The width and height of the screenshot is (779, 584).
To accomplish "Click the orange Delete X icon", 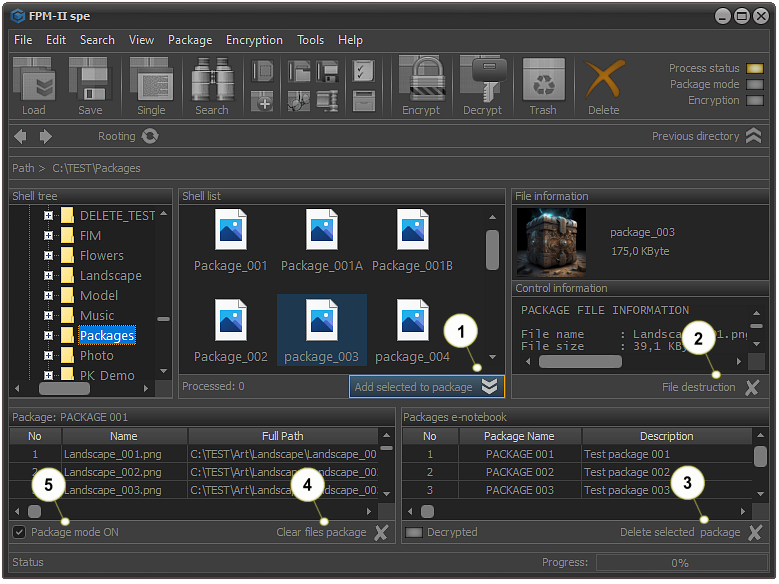I will tap(604, 79).
